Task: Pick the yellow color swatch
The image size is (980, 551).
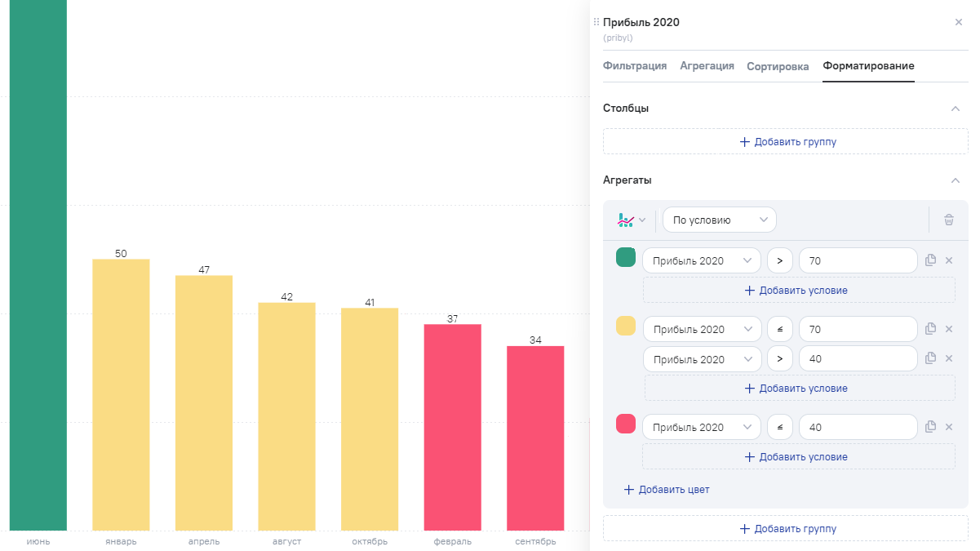Action: point(626,327)
